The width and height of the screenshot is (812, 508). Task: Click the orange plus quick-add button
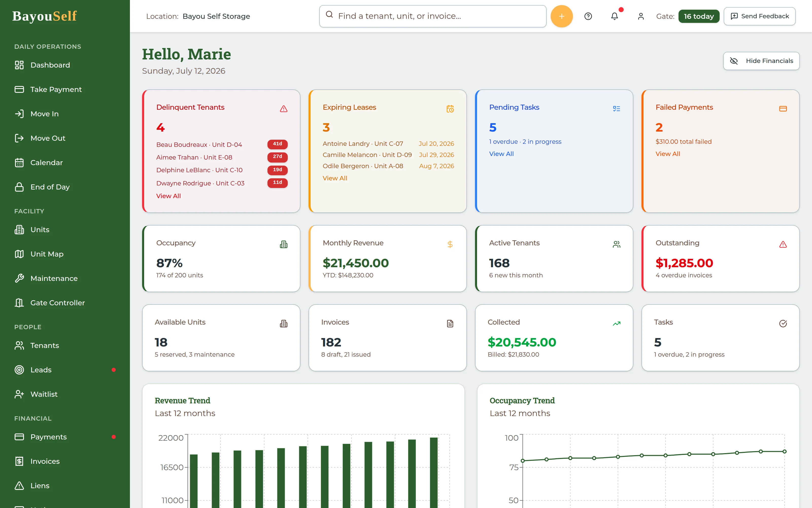coord(561,16)
